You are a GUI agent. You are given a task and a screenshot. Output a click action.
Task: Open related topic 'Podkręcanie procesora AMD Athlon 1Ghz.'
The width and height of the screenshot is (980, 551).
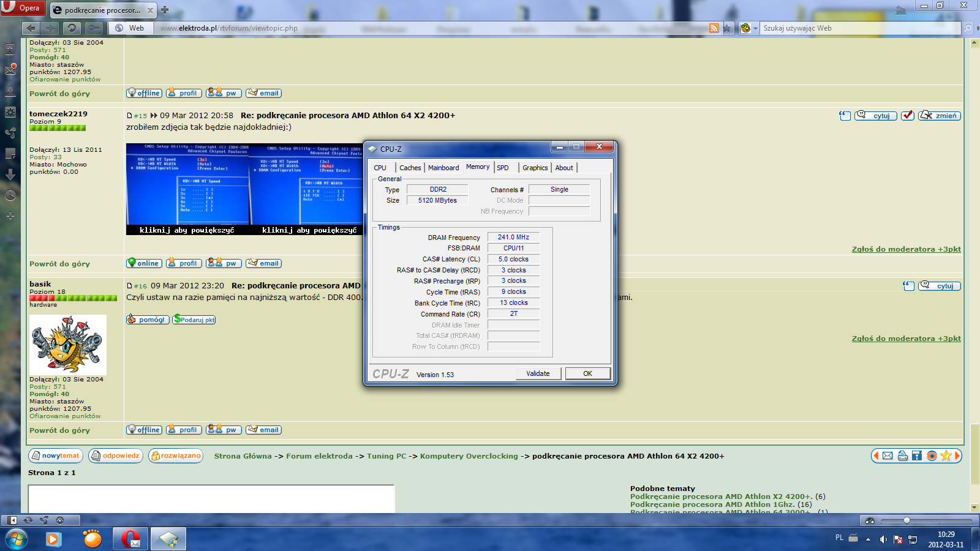point(712,504)
